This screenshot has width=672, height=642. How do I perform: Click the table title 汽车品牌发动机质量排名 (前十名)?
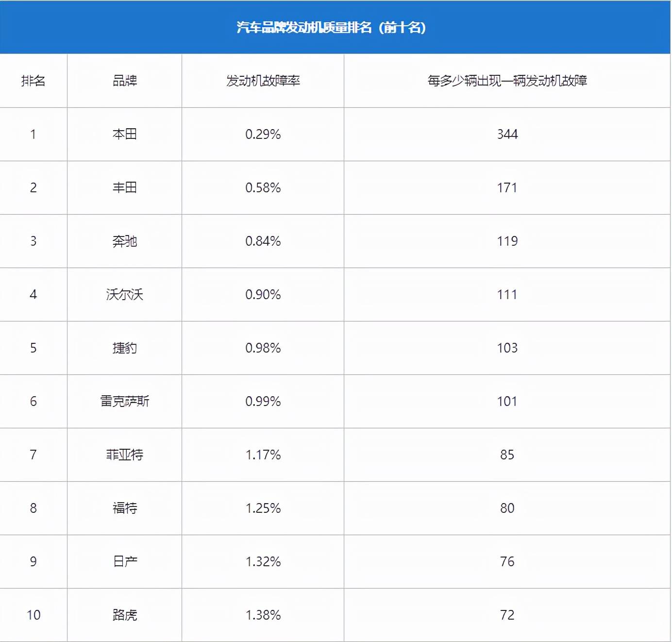[x=331, y=27]
